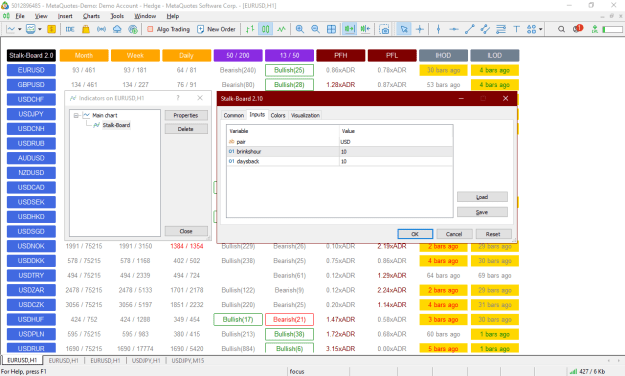
Task: Open the objects toolbar dropdown arrow
Action: [541, 29]
